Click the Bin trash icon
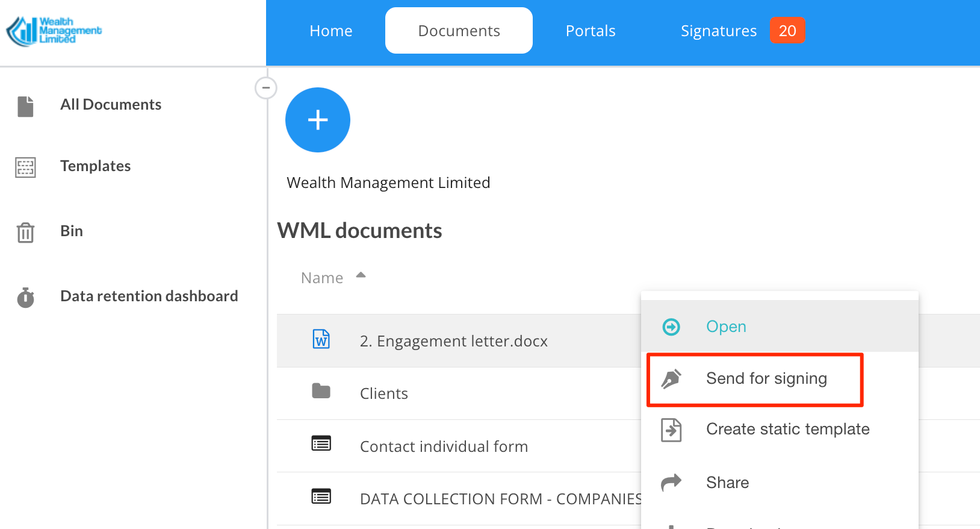 25,232
